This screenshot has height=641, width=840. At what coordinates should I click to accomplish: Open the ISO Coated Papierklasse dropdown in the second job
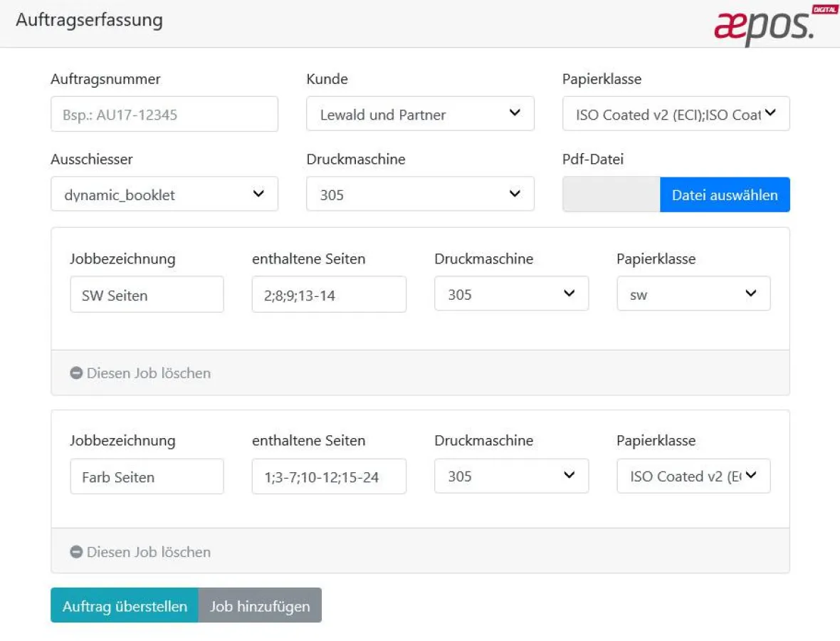tap(693, 476)
